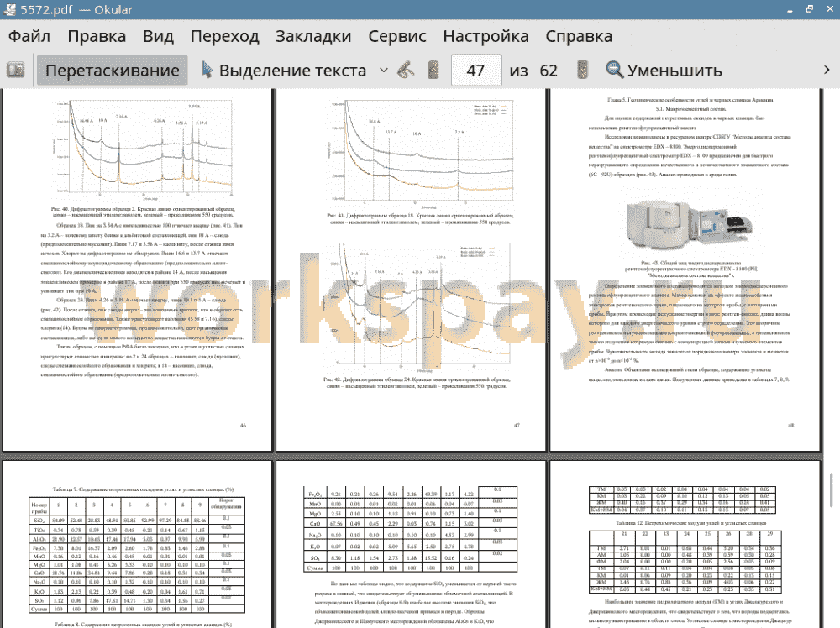Screen dimensions: 840x628
Task: Click the page with Таблица 12 modules
Action: (x=685, y=545)
